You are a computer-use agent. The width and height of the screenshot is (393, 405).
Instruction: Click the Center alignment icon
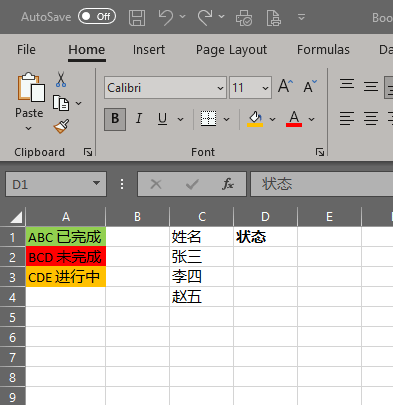tap(371, 119)
